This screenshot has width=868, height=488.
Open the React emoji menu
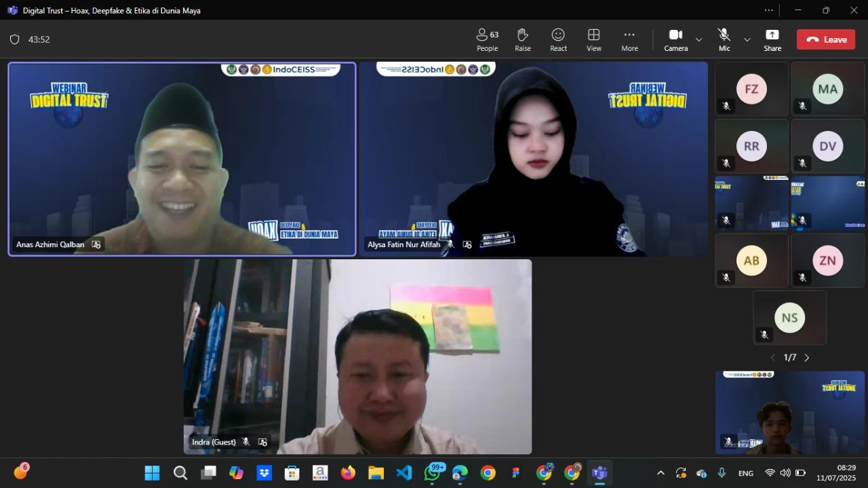558,39
